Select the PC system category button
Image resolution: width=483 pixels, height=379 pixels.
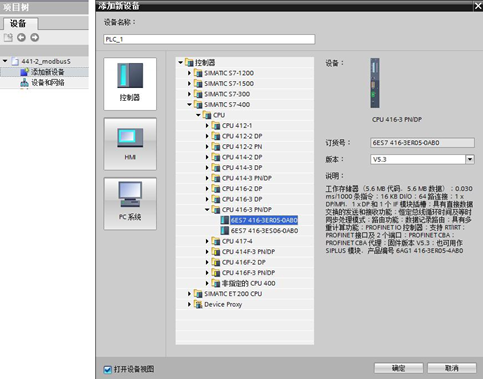(130, 203)
